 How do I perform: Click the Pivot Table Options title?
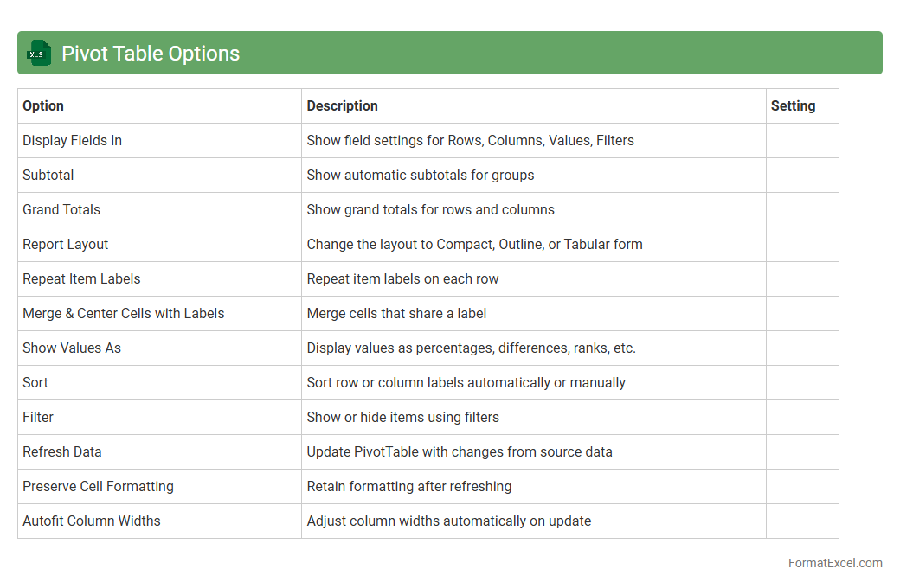[151, 54]
